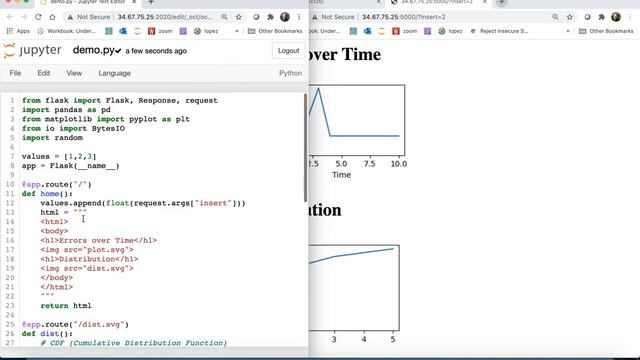Click the Logout button
Image resolution: width=640 pixels, height=360 pixels.
pos(288,51)
